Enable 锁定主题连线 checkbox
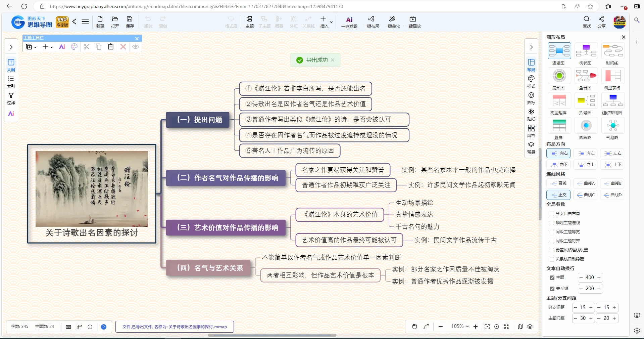Image resolution: width=644 pixels, height=339 pixels. [x=552, y=223]
